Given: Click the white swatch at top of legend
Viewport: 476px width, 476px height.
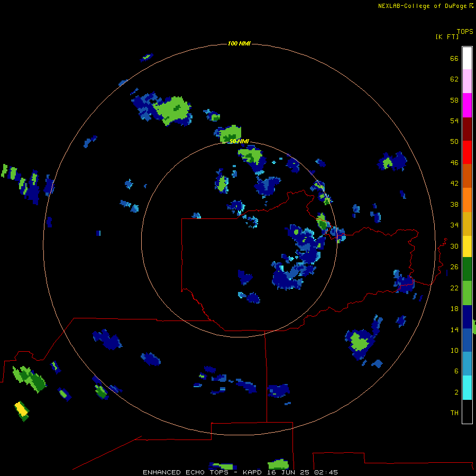Looking at the screenshot, I should point(467,58).
